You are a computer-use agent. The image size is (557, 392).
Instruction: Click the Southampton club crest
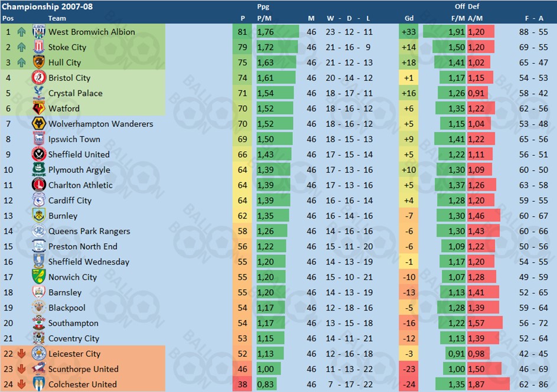38,323
